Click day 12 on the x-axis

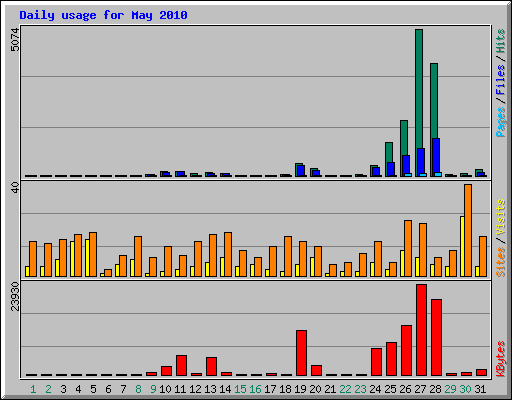coord(195,389)
